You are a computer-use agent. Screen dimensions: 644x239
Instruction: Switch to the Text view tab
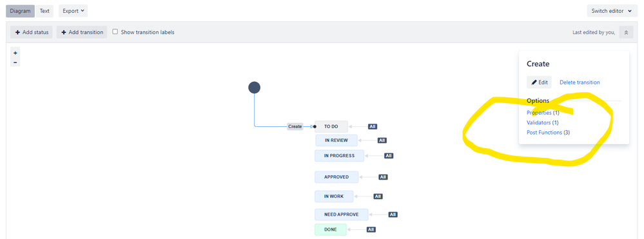[x=44, y=11]
